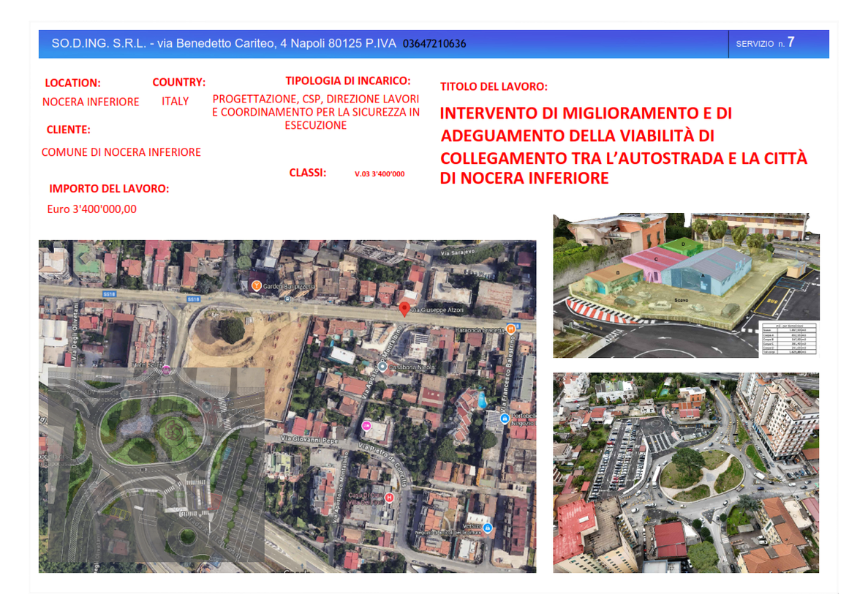Viewport: 868px width, 614px height.
Task: Click the title 'INTERVENTO DI MIGLIORAMENTO E DI'
Action: 586,113
